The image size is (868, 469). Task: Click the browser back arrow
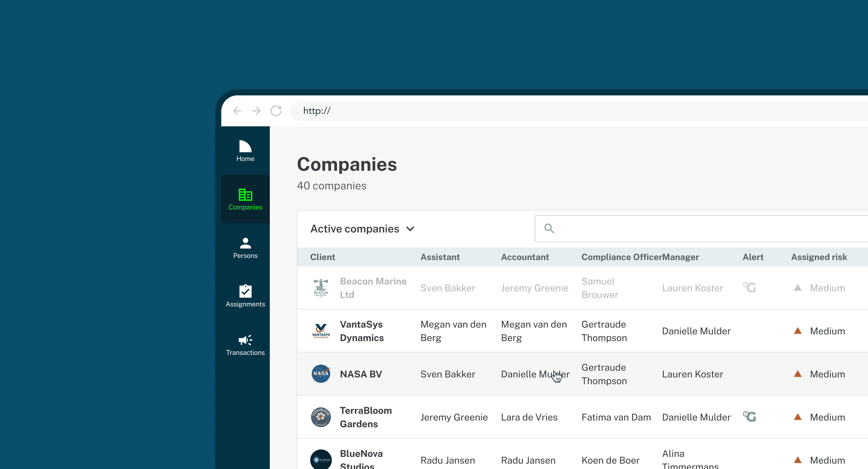(237, 111)
